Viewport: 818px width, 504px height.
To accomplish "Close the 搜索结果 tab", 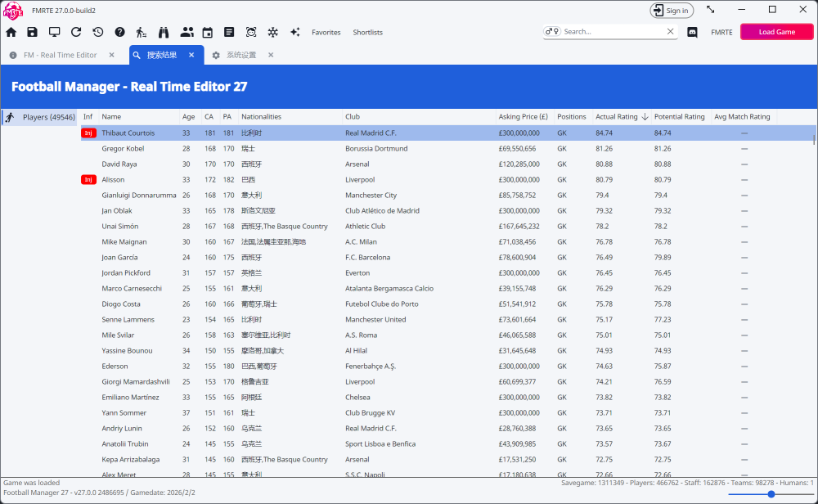I will click(191, 55).
